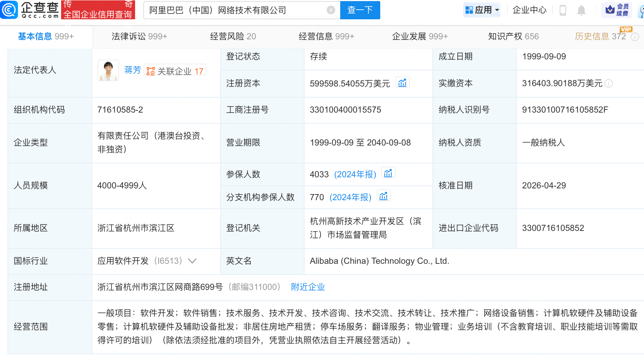Select the business registration number 330100400015575
Viewport: 644px width, 356px height.
click(x=346, y=110)
